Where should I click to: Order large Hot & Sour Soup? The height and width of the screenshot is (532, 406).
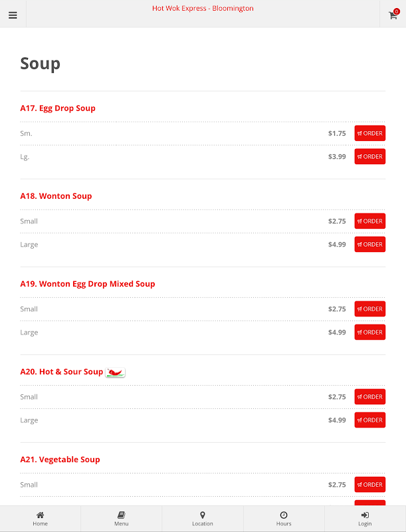pyautogui.click(x=369, y=420)
